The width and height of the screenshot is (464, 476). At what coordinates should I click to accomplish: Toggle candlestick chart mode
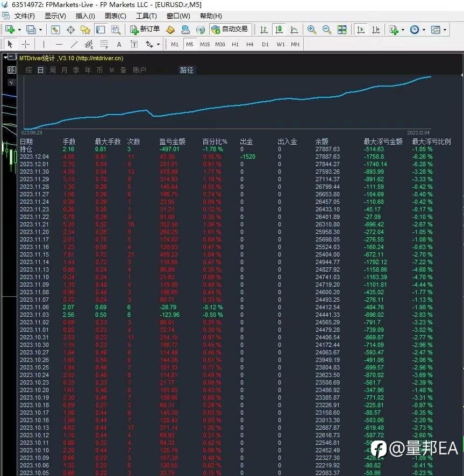[279, 30]
